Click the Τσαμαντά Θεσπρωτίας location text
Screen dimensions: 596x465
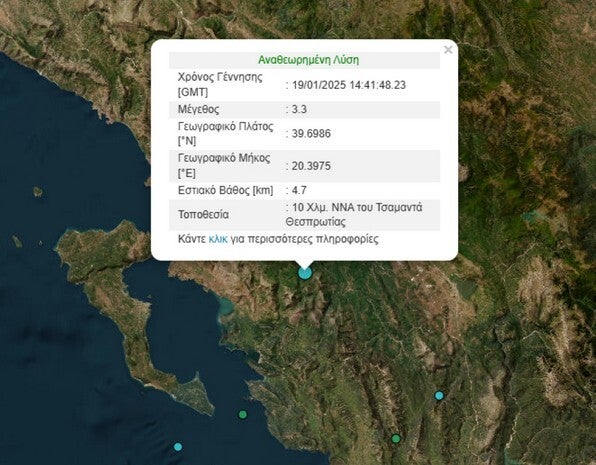tap(353, 215)
